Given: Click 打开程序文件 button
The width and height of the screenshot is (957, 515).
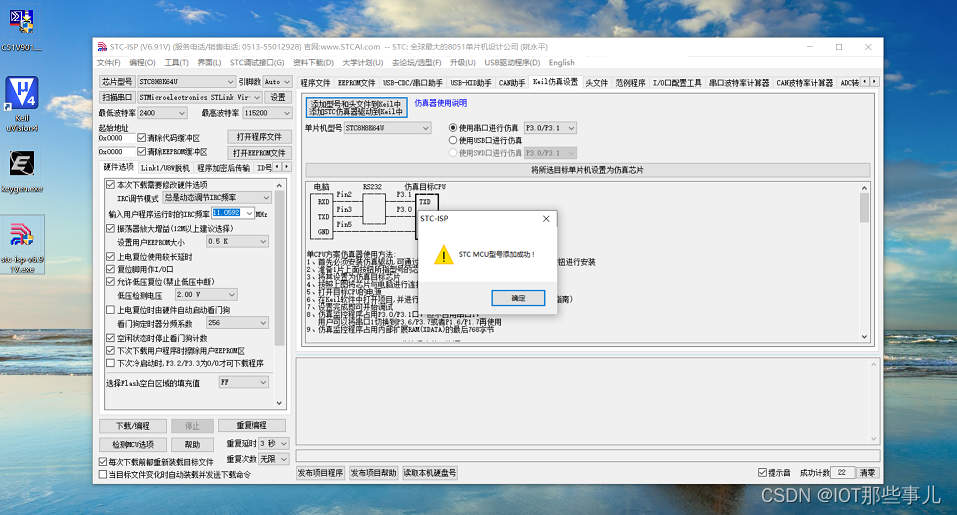Looking at the screenshot, I should (x=259, y=137).
